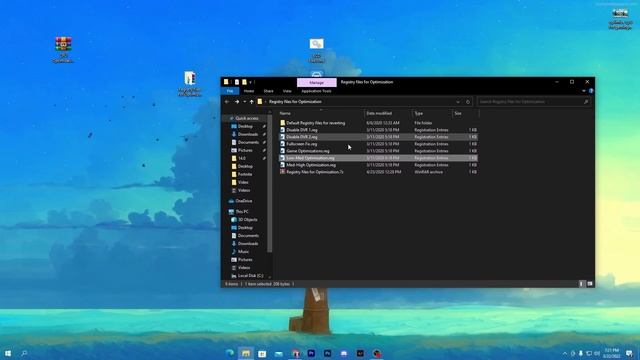Open the Windows Start menu
This screenshot has height=360, width=640.
pos(8,353)
